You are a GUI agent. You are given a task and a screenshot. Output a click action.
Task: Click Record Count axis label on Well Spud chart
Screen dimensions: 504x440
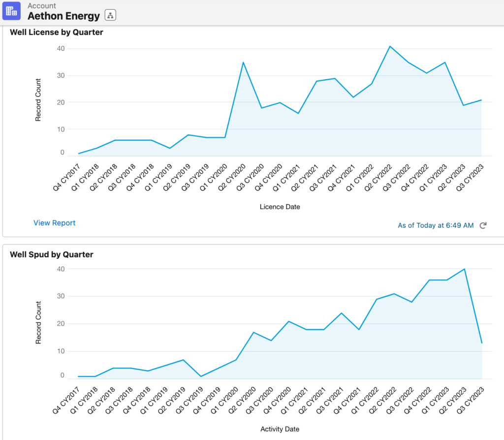click(x=38, y=322)
